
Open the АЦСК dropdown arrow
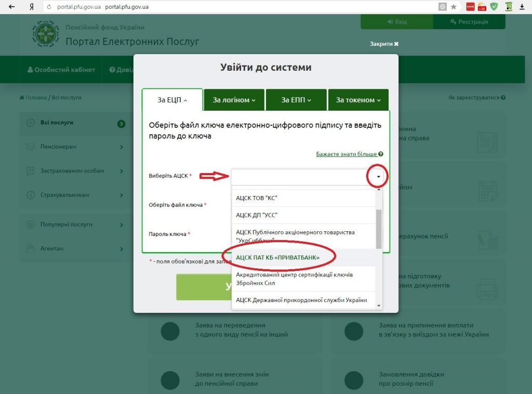pyautogui.click(x=378, y=177)
